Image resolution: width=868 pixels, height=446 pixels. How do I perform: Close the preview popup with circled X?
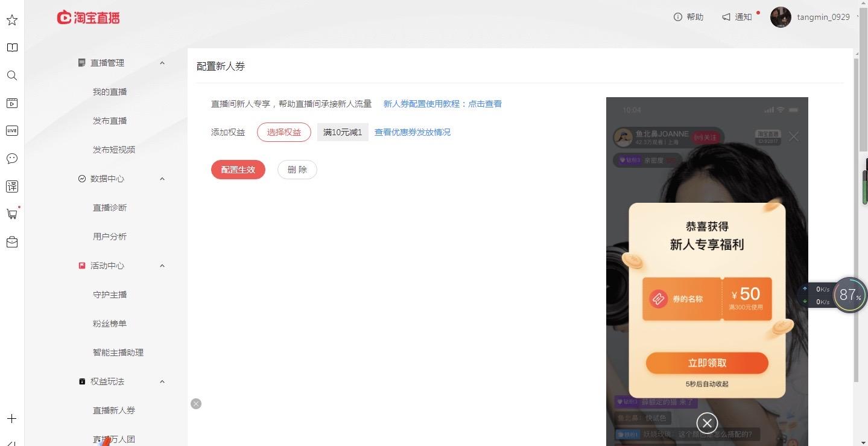[707, 422]
